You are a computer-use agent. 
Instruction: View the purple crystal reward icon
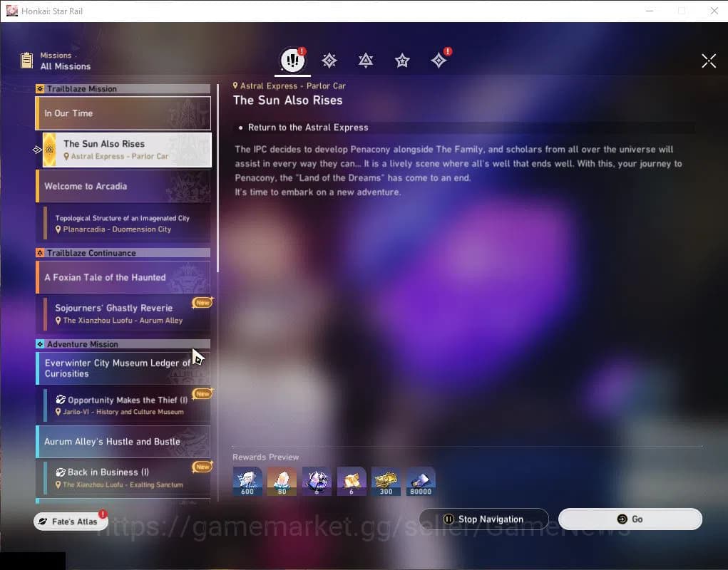click(x=317, y=481)
